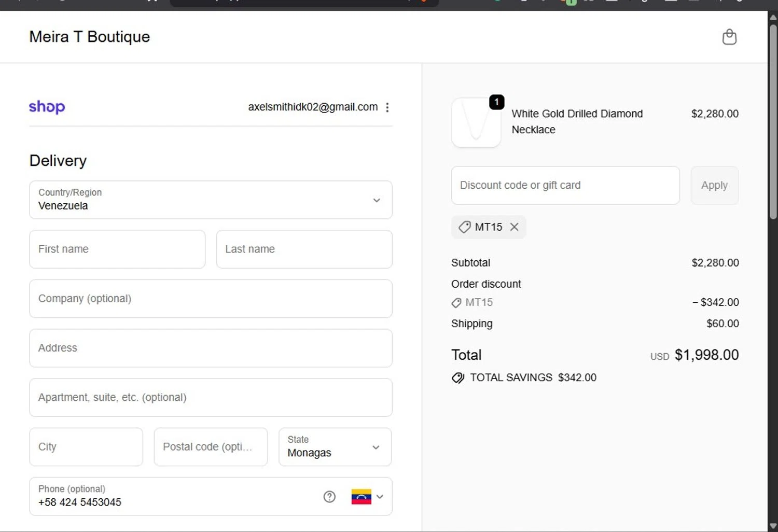Click the Subtotal $2,280.00 amount
The height and width of the screenshot is (532, 778).
tap(715, 263)
